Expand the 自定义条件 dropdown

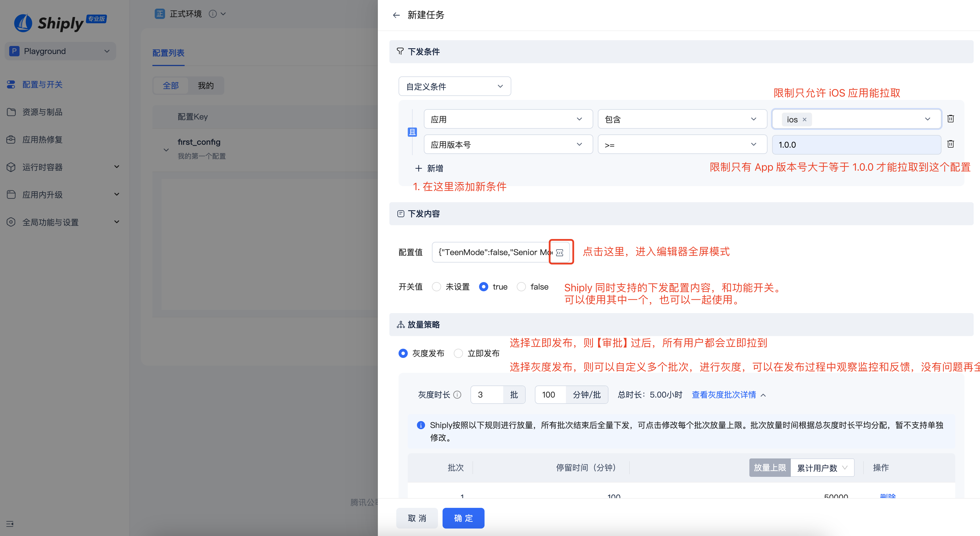[x=454, y=86]
